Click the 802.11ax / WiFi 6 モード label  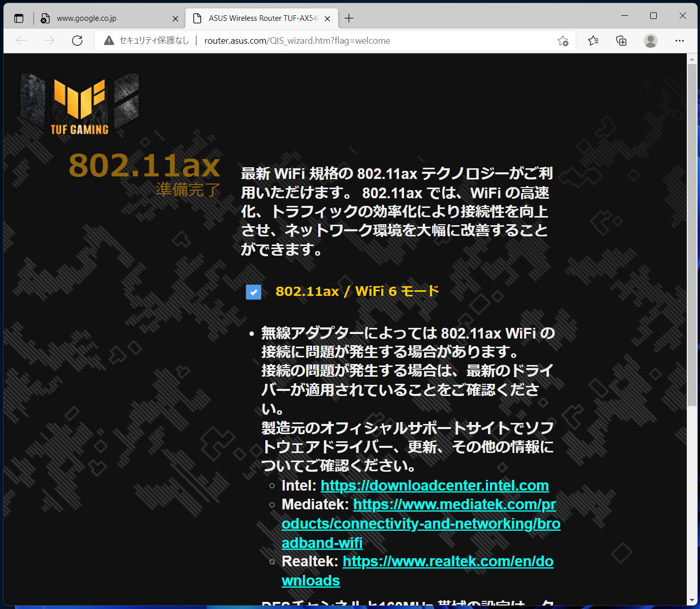pyautogui.click(x=357, y=291)
